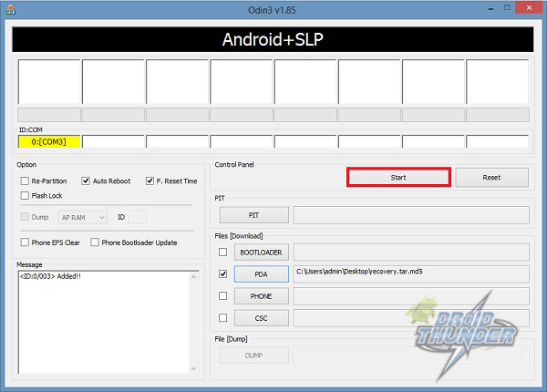Click the Odin3 app icon in title bar

10,9
